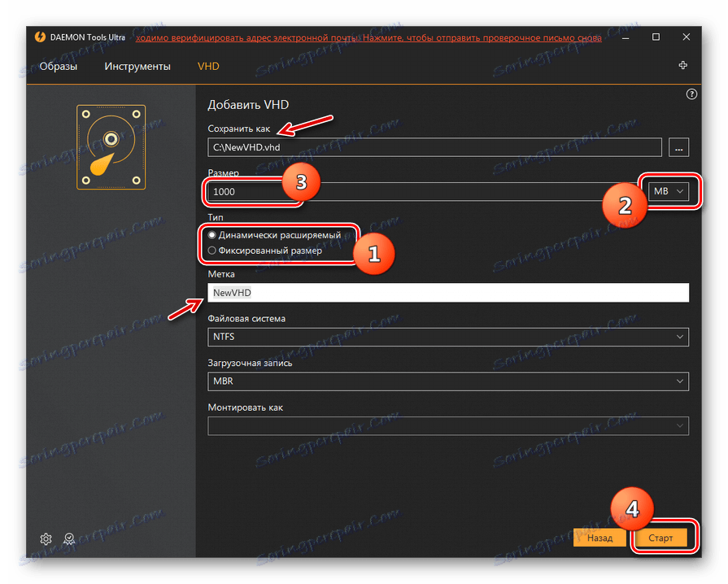Click the license badge icon beside gear
Screen dimensions: 728x584
tap(69, 538)
